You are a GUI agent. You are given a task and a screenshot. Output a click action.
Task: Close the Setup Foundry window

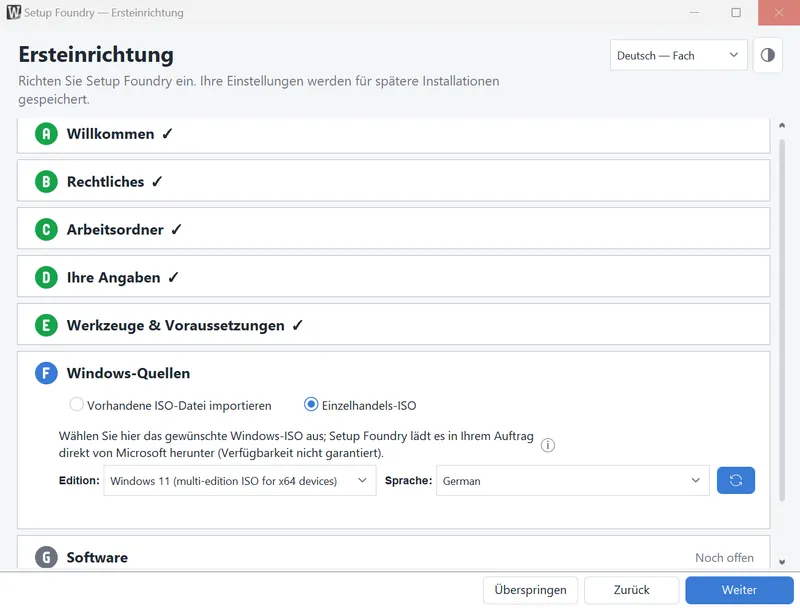pyautogui.click(x=779, y=12)
